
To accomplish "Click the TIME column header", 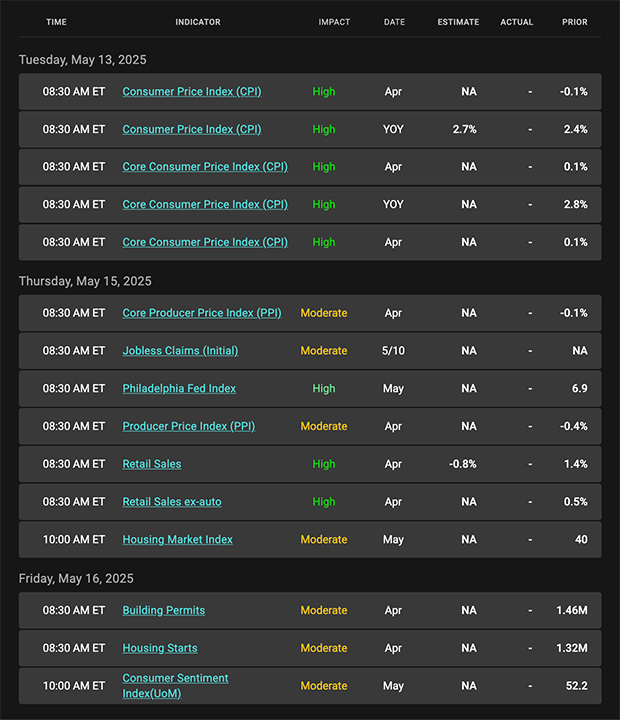I will (x=56, y=22).
